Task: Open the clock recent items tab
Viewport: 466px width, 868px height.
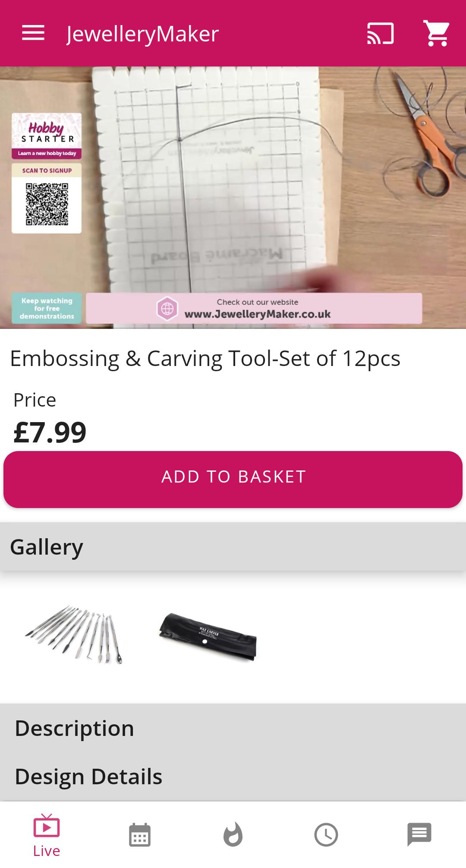Action: (326, 834)
